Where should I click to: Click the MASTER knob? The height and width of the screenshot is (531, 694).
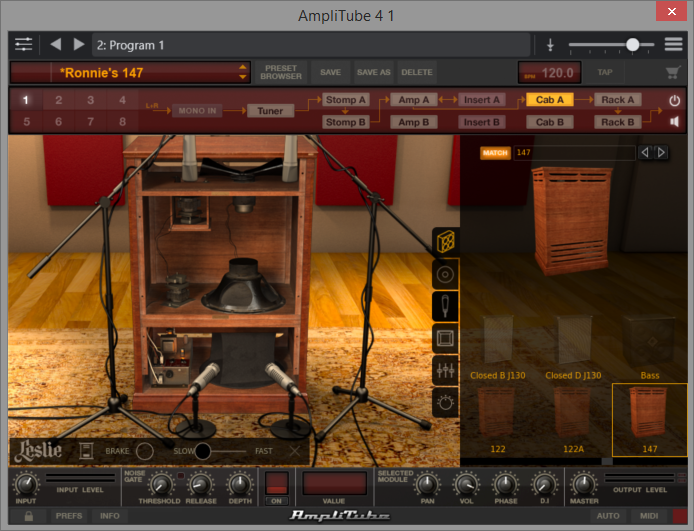(x=583, y=484)
